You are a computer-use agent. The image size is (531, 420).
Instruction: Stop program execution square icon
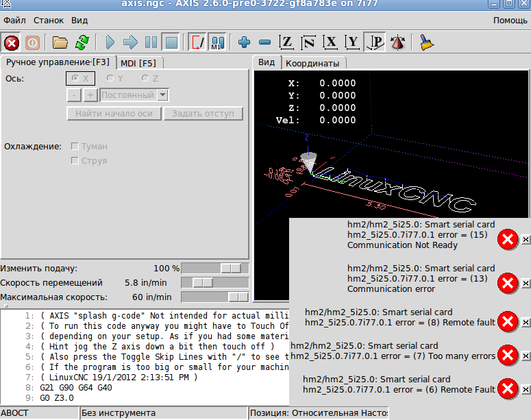coord(171,43)
